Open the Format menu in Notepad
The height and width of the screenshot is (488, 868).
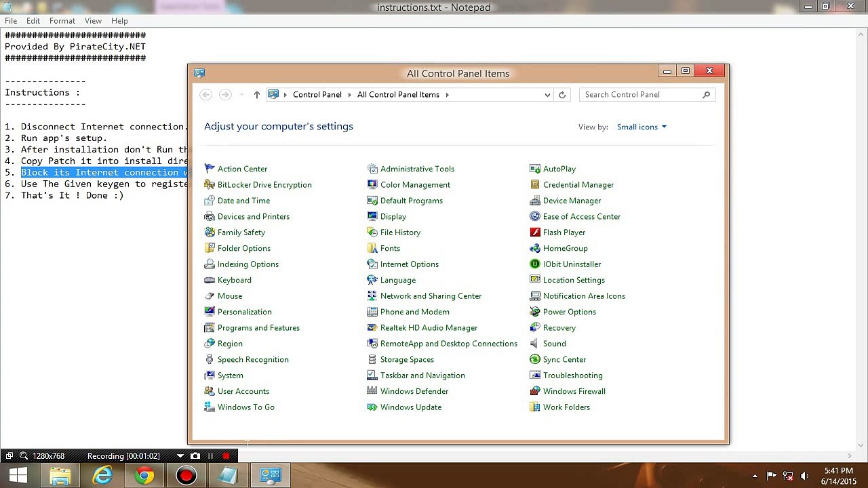[62, 21]
